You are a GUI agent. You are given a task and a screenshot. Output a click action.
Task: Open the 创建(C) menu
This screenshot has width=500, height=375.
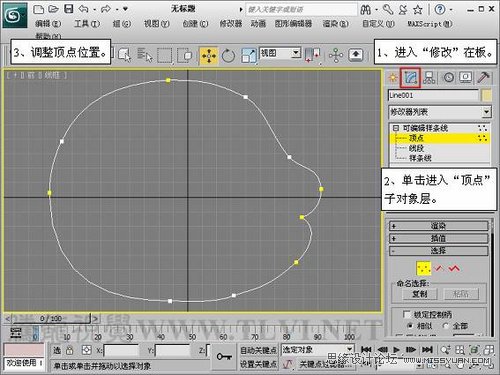click(195, 24)
